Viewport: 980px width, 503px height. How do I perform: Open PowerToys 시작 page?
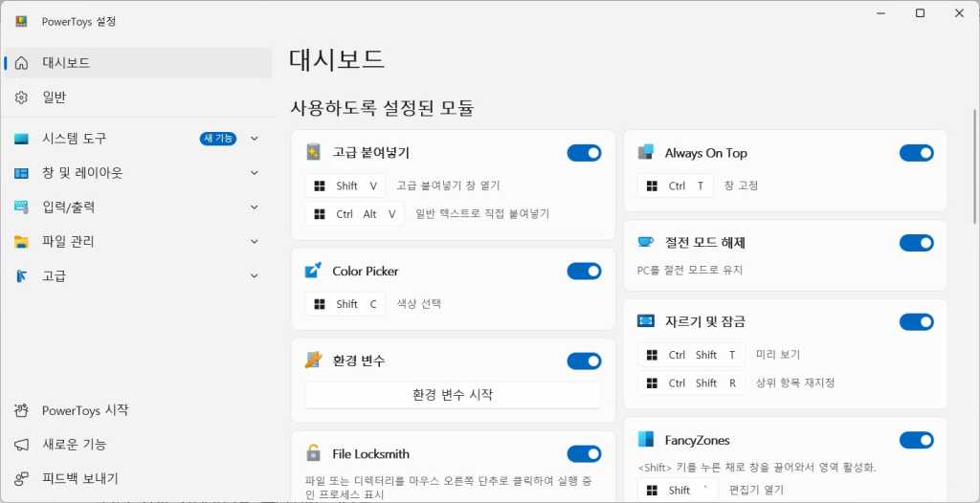[138, 410]
